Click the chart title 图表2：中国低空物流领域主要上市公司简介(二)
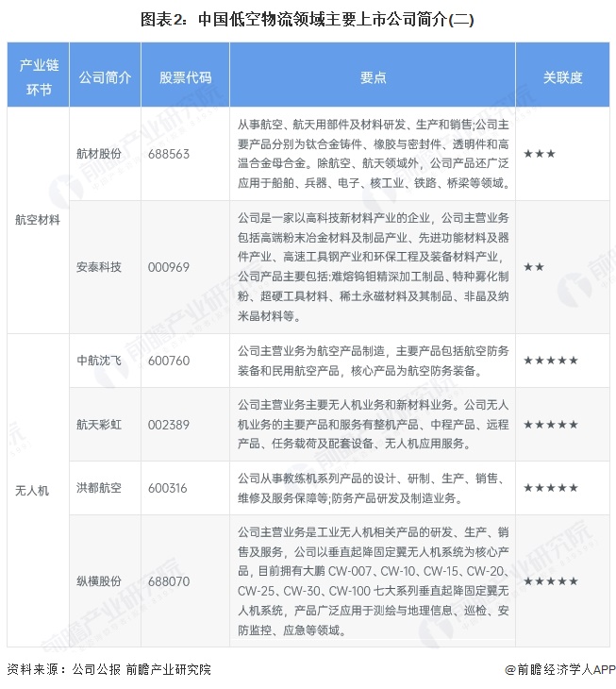The width and height of the screenshot is (616, 689). [308, 20]
